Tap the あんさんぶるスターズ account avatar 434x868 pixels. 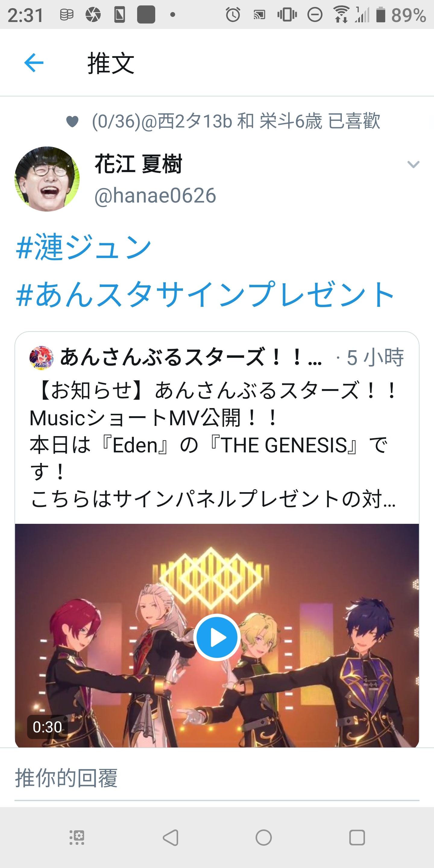42,357
